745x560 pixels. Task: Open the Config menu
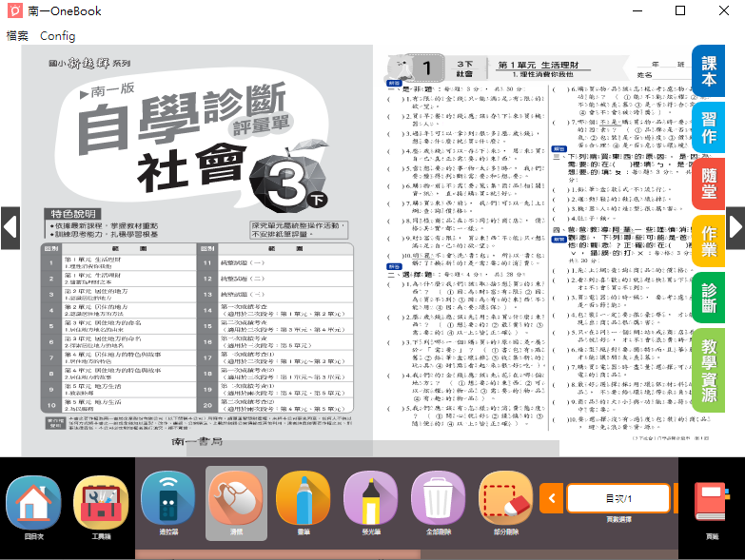point(57,36)
